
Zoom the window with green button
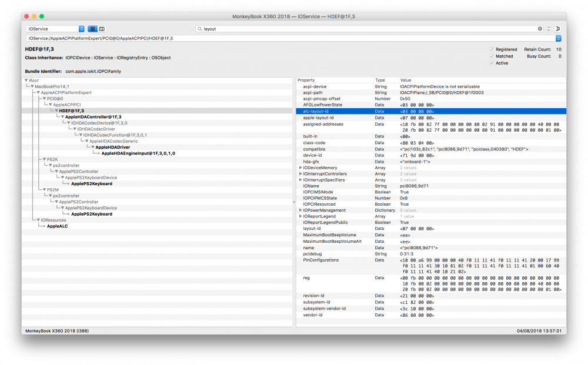click(x=42, y=16)
